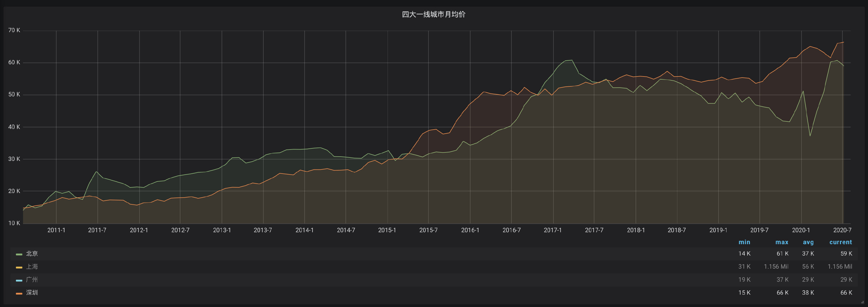Image resolution: width=868 pixels, height=307 pixels.
Task: Sort legend by avg column header
Action: pyautogui.click(x=808, y=242)
